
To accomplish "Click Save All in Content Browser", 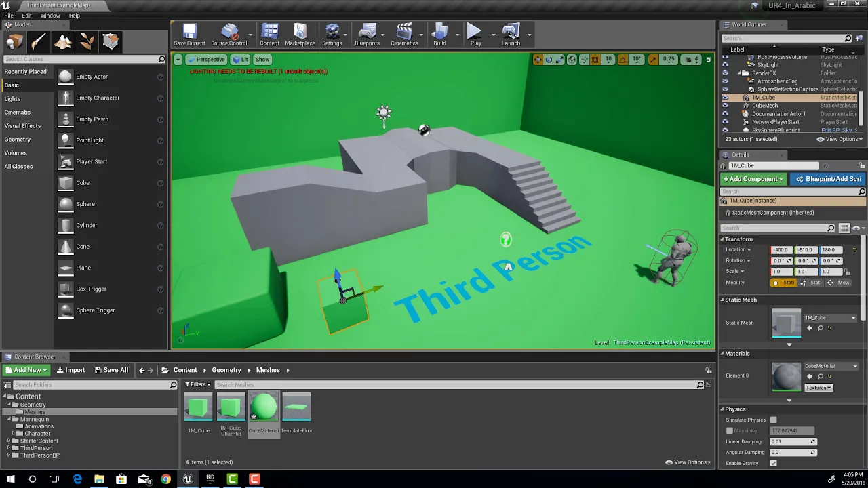I will click(x=111, y=370).
